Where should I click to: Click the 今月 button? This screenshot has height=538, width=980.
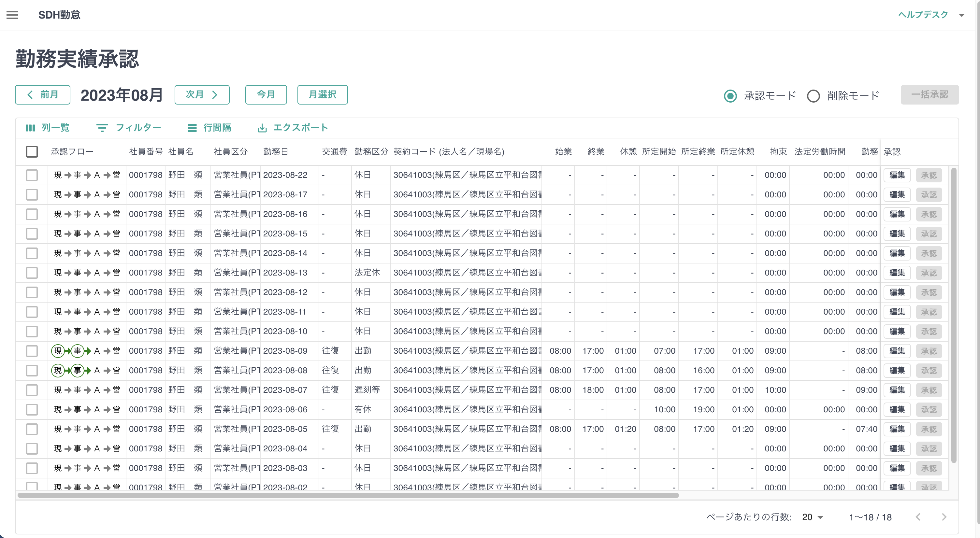(x=266, y=95)
